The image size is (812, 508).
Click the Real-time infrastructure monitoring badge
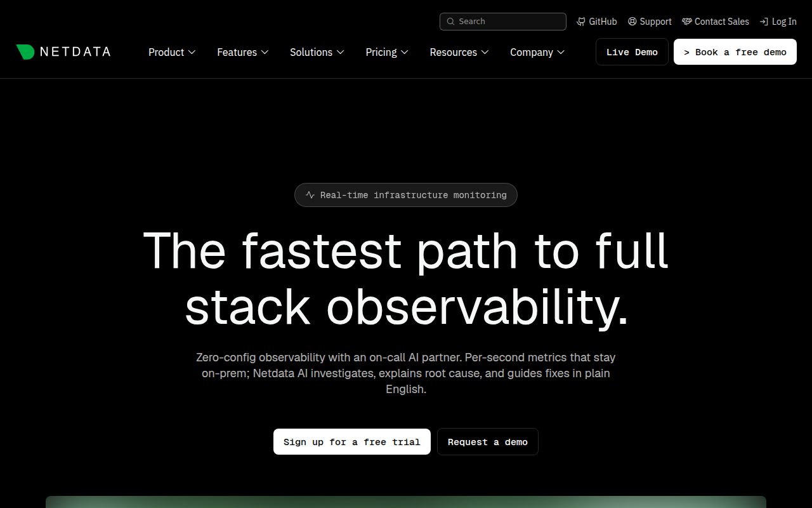tap(406, 195)
